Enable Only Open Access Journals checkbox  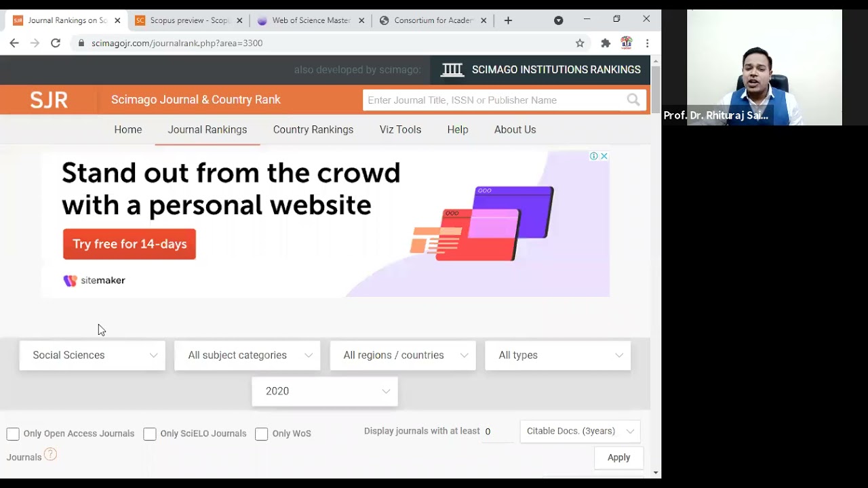coord(13,434)
